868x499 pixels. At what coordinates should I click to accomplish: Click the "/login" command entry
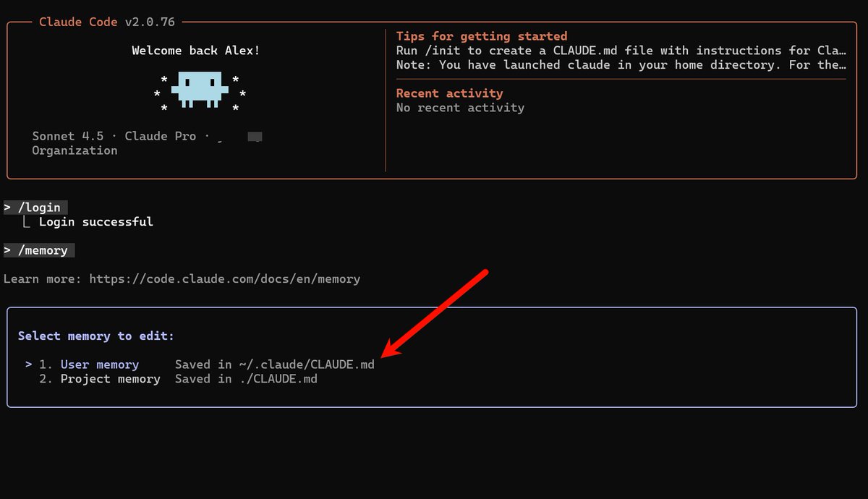click(35, 208)
